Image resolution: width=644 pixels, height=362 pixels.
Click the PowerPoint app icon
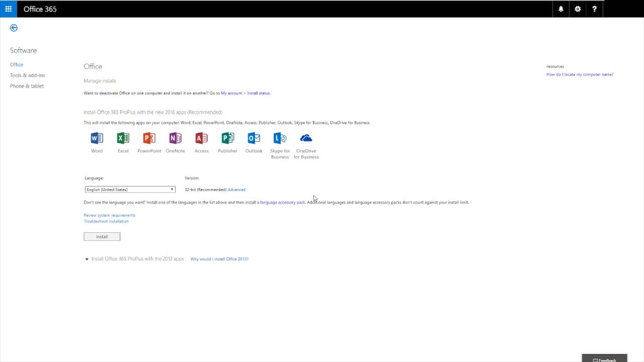click(x=149, y=138)
